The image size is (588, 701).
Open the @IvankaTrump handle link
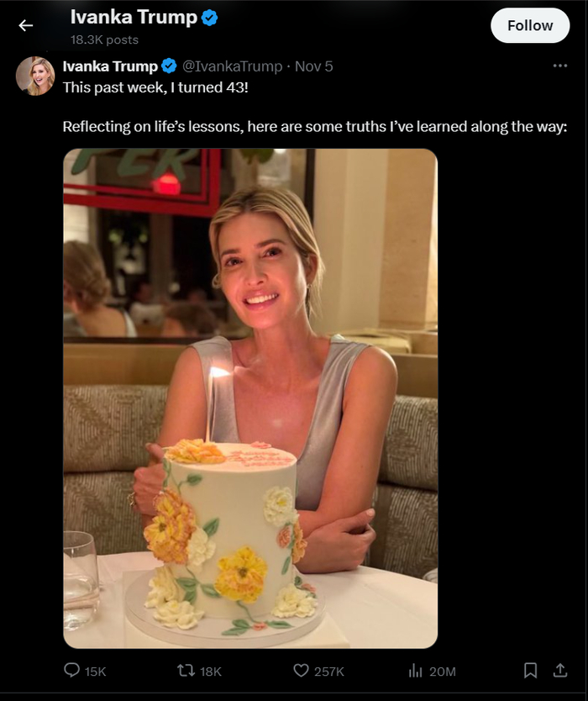coord(232,66)
